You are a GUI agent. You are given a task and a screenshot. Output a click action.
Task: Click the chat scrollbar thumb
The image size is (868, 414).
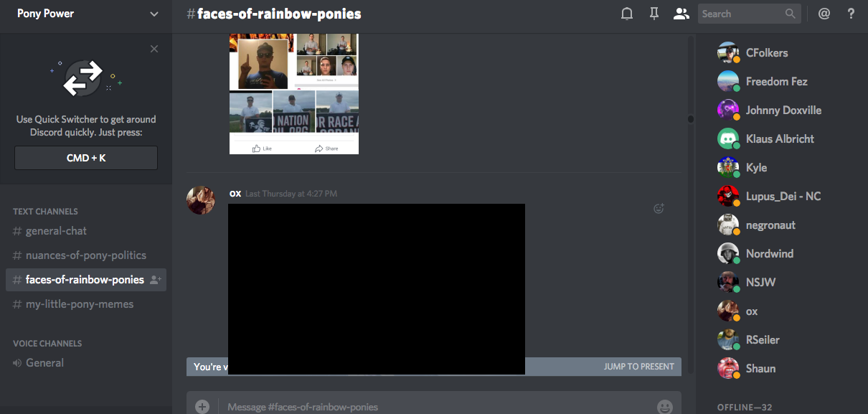[690, 119]
